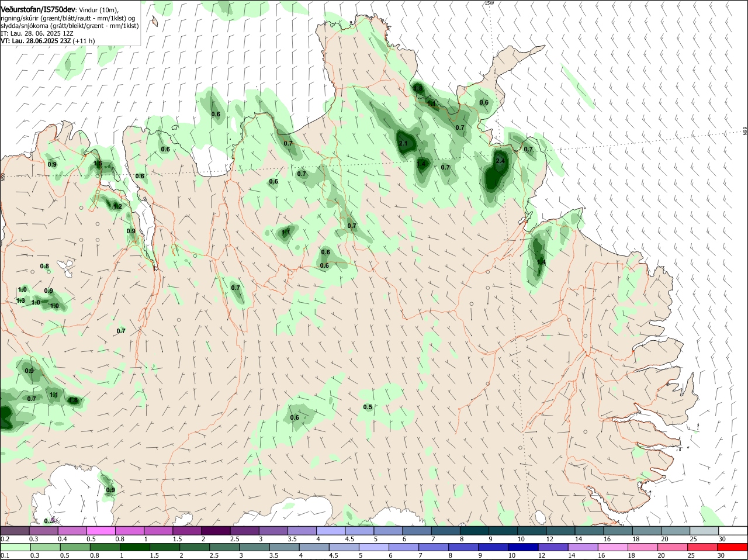Click the 0.6 value beside the map's 0.5

pos(295,417)
